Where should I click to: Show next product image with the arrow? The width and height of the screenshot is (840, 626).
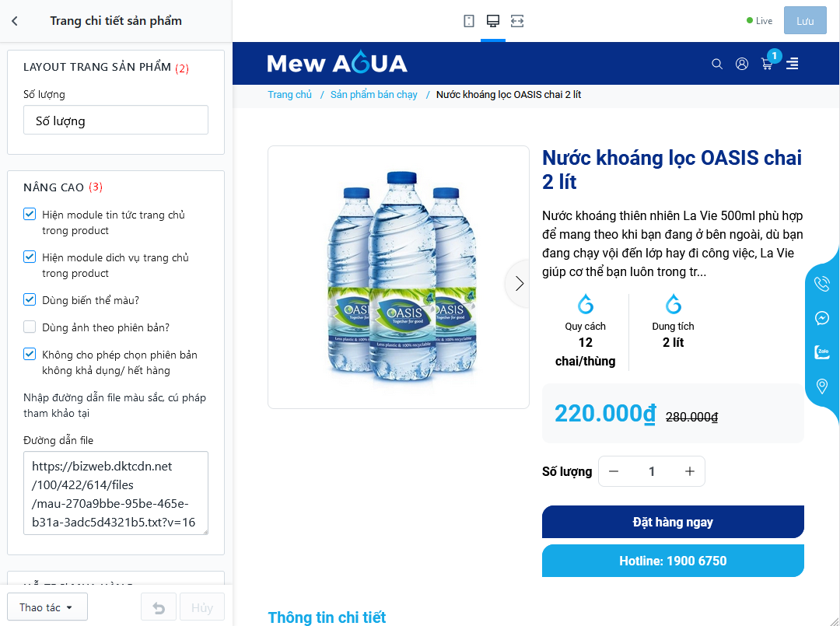(520, 284)
